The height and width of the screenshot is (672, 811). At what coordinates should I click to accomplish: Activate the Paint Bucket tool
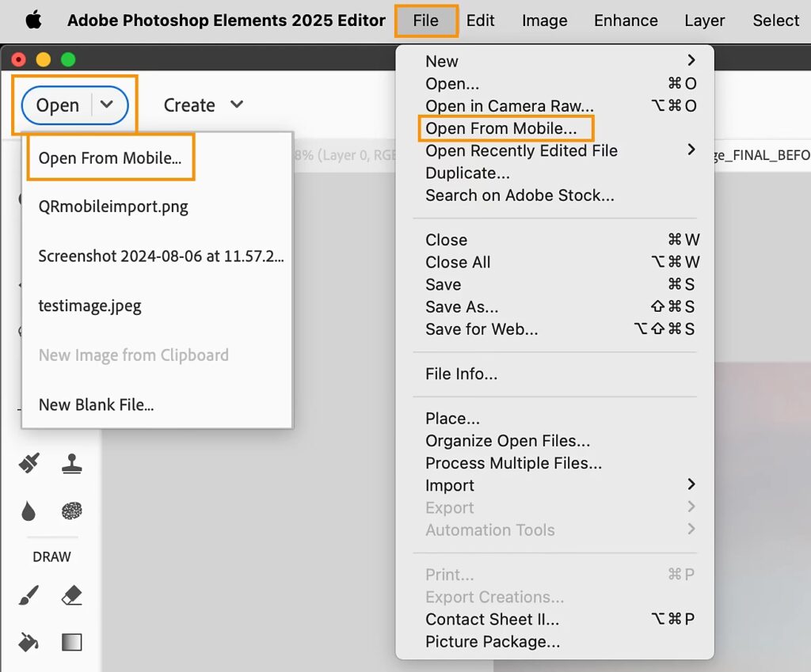(x=29, y=642)
